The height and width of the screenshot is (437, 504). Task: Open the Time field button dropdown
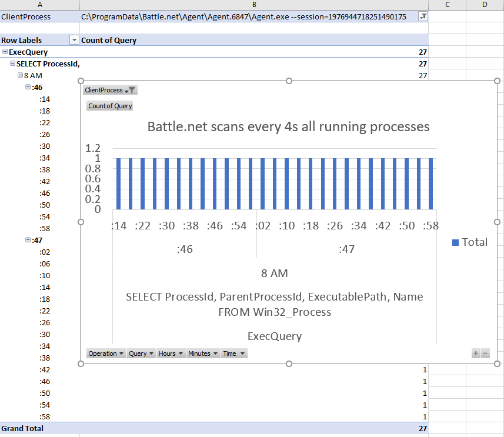click(234, 353)
